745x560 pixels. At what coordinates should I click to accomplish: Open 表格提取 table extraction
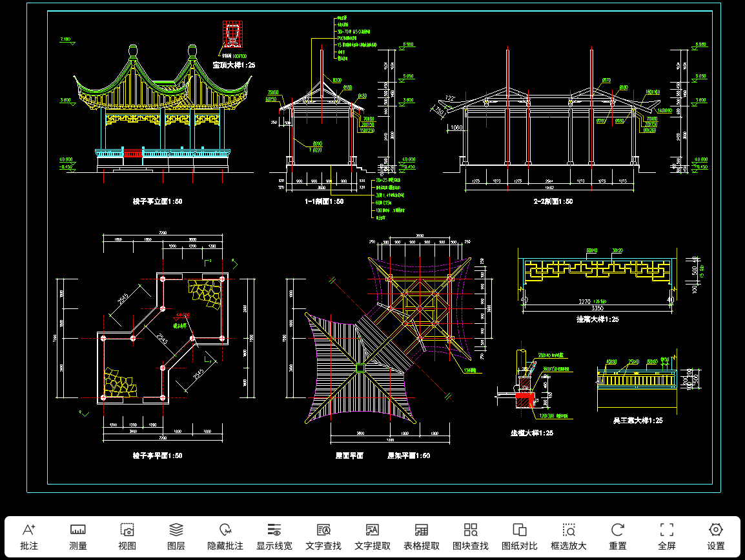422,536
